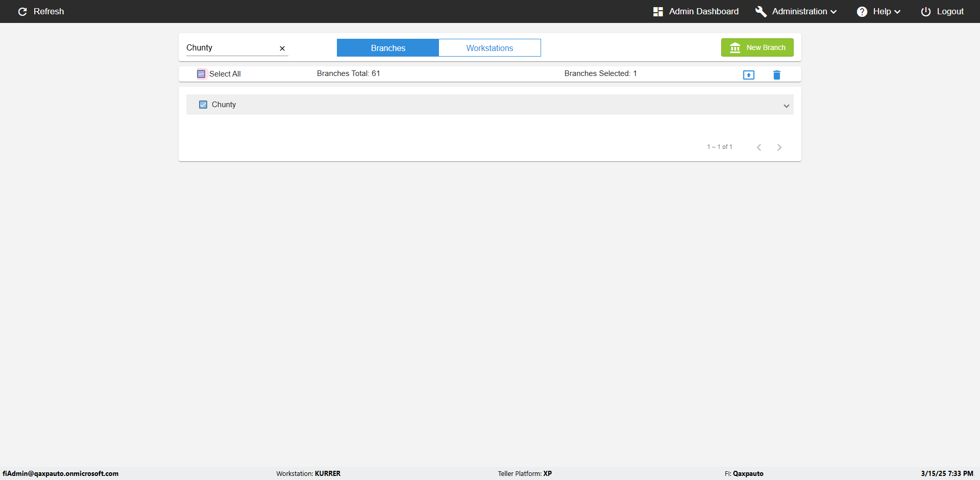This screenshot has width=980, height=480.
Task: Click the date and time in status bar
Action: coord(947,473)
